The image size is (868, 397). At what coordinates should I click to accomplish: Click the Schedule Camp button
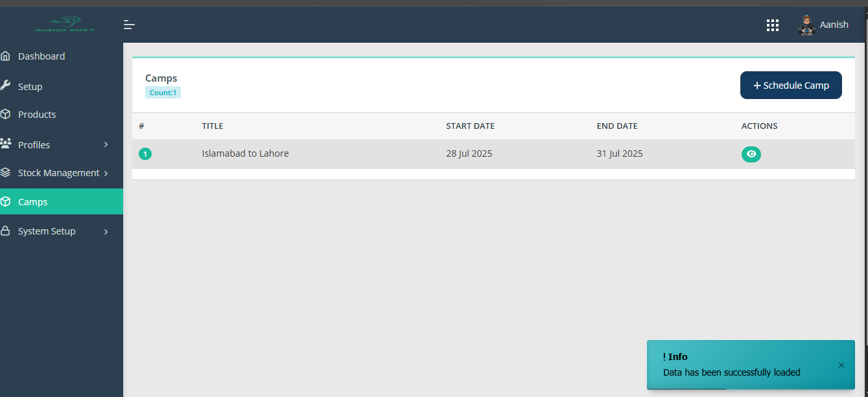(x=791, y=85)
